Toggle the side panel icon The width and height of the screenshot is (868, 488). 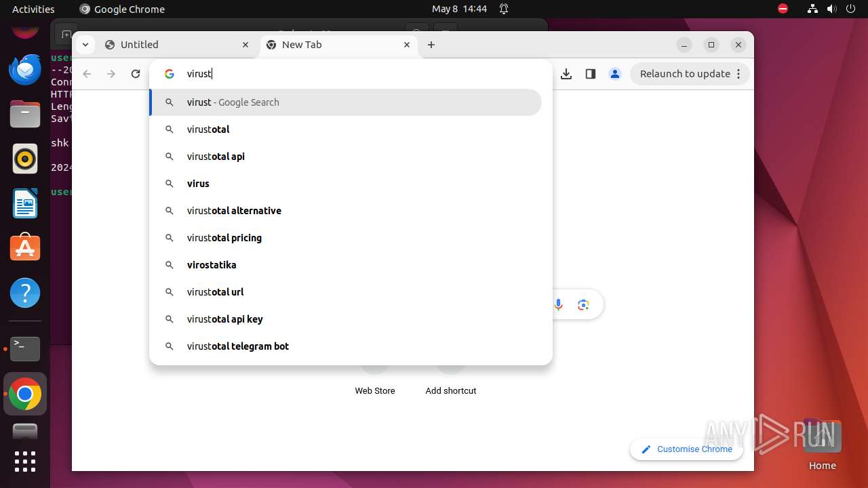point(591,74)
